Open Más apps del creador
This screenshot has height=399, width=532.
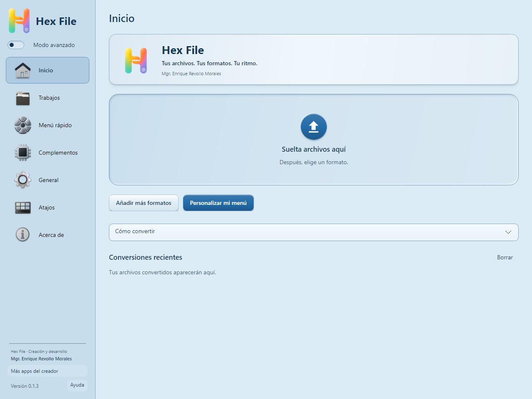[47, 371]
